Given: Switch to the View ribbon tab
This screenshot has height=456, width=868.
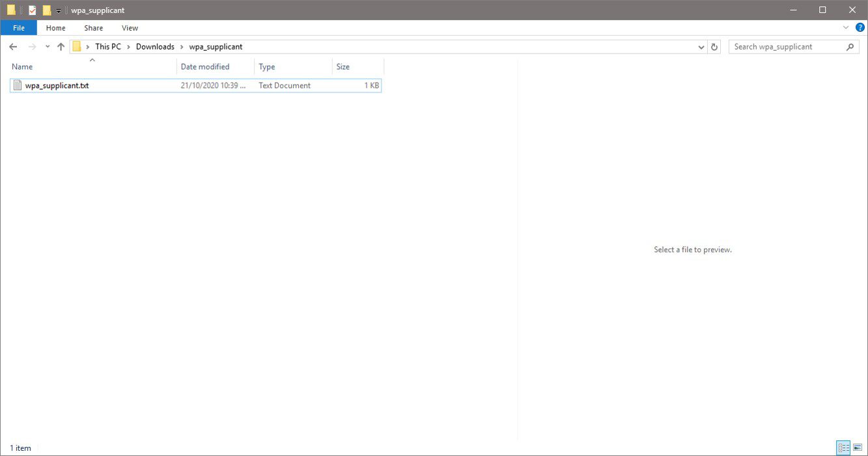Looking at the screenshot, I should click(130, 28).
